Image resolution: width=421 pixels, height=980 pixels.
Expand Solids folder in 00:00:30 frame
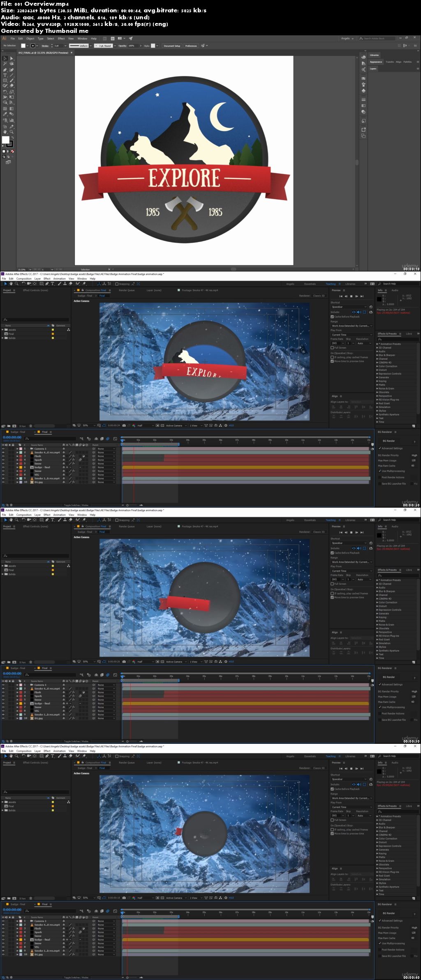coord(2,574)
